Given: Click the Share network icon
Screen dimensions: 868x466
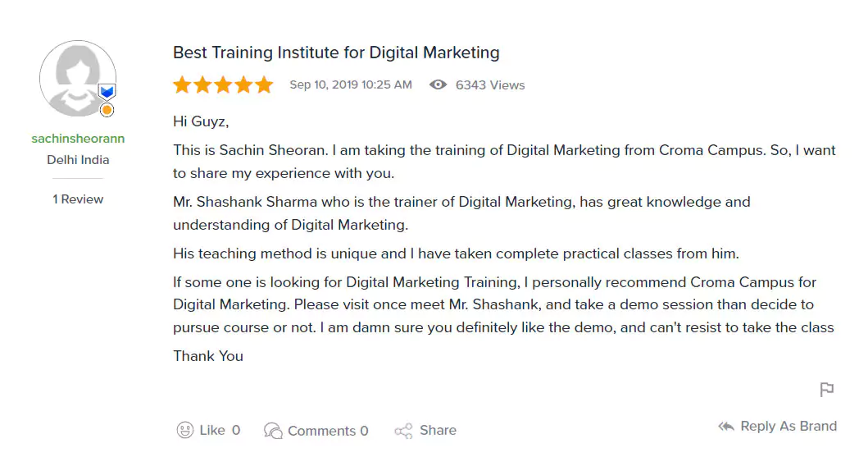Looking at the screenshot, I should pos(403,431).
